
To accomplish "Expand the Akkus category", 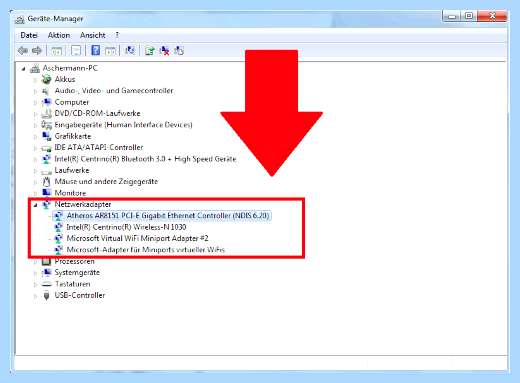I will point(35,80).
